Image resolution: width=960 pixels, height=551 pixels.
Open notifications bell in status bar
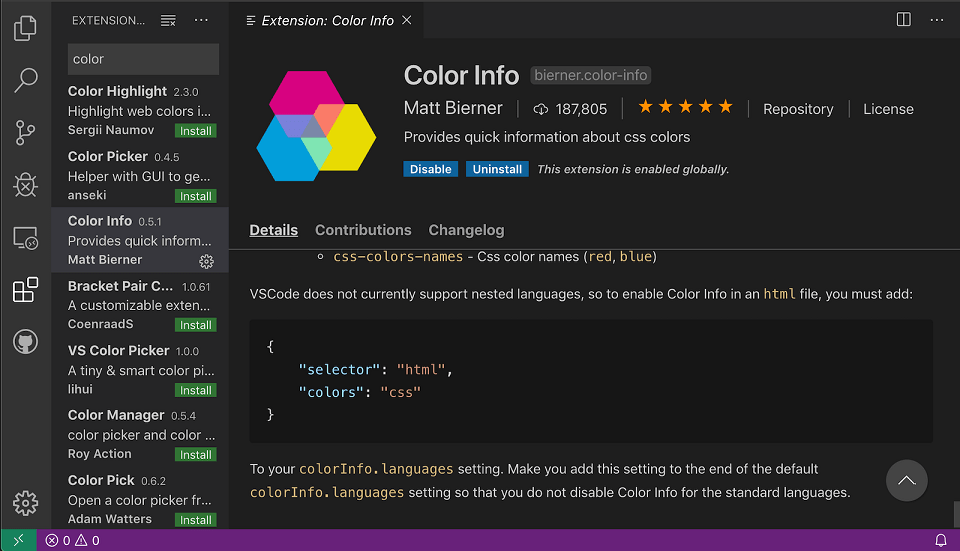pyautogui.click(x=940, y=540)
